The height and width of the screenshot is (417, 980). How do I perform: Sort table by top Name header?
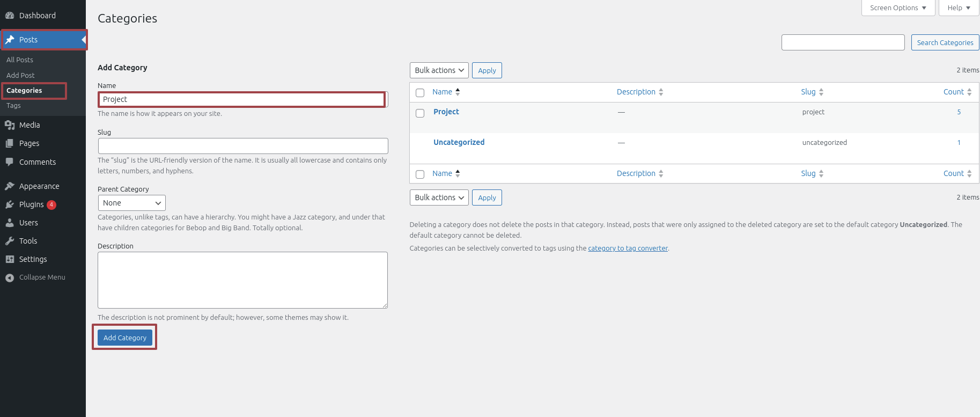coord(442,92)
